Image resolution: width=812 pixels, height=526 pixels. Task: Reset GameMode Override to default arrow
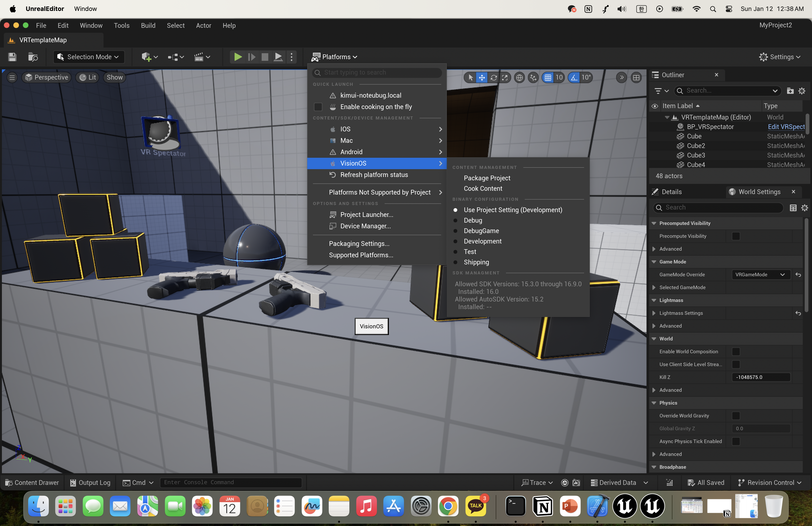pyautogui.click(x=798, y=275)
